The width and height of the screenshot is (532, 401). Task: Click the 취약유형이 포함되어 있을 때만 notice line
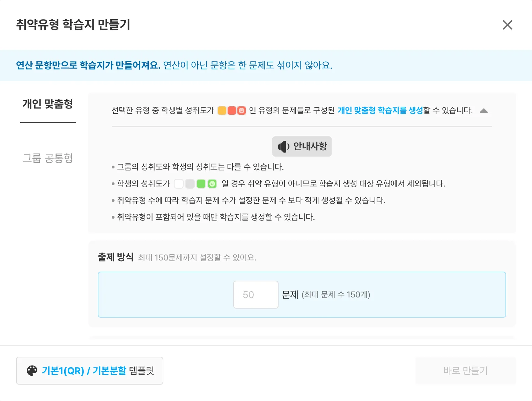[x=216, y=217]
